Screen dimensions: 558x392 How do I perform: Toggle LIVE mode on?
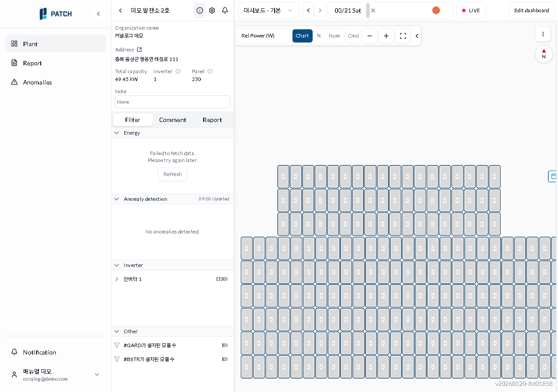(x=471, y=10)
